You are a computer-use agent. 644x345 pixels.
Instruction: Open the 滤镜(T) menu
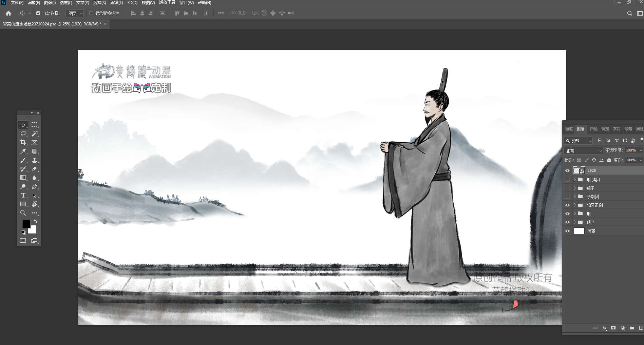pos(116,3)
